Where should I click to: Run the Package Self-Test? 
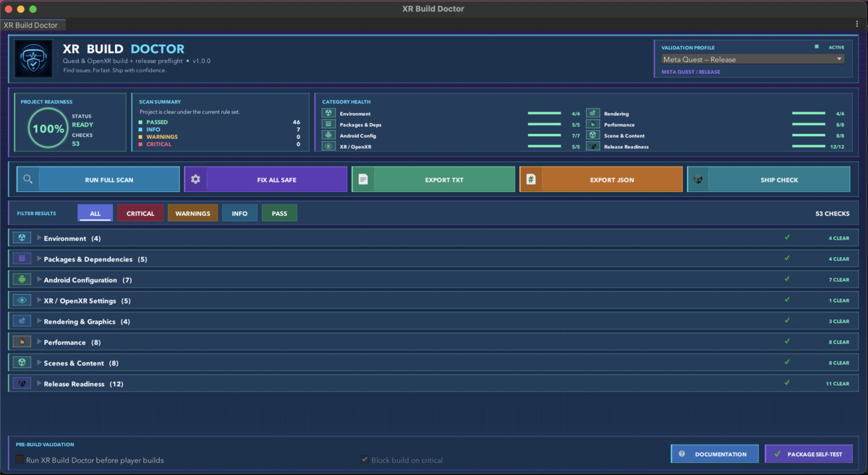pos(809,454)
